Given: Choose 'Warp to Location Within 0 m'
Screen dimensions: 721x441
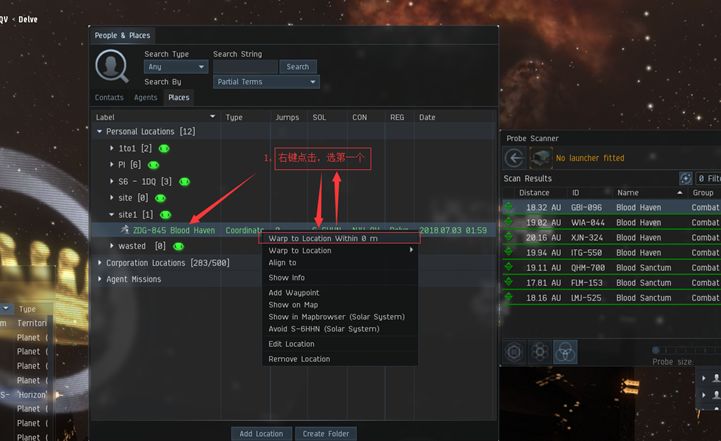Looking at the screenshot, I should (x=340, y=238).
